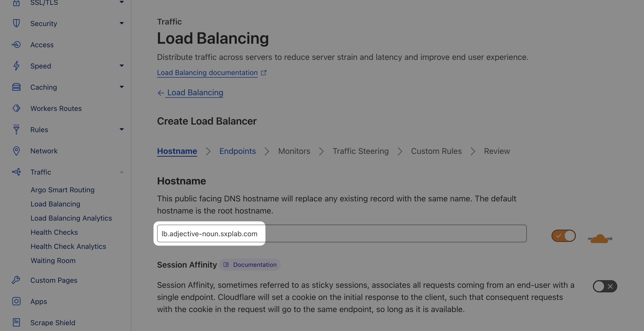Enable the Session Affinity toggle
Screen dimensions: 644x331
tap(605, 286)
